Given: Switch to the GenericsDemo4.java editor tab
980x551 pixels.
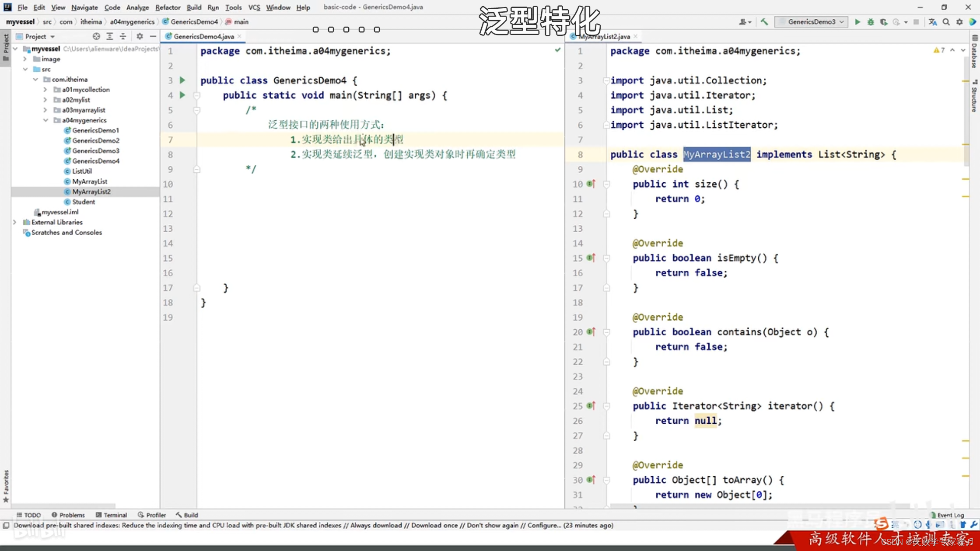Looking at the screenshot, I should 203,36.
